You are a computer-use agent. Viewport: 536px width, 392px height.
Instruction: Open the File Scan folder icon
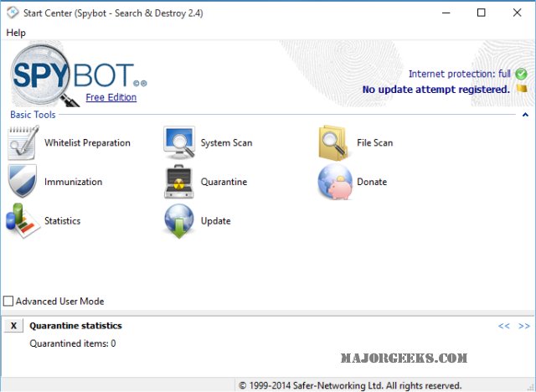click(x=333, y=143)
